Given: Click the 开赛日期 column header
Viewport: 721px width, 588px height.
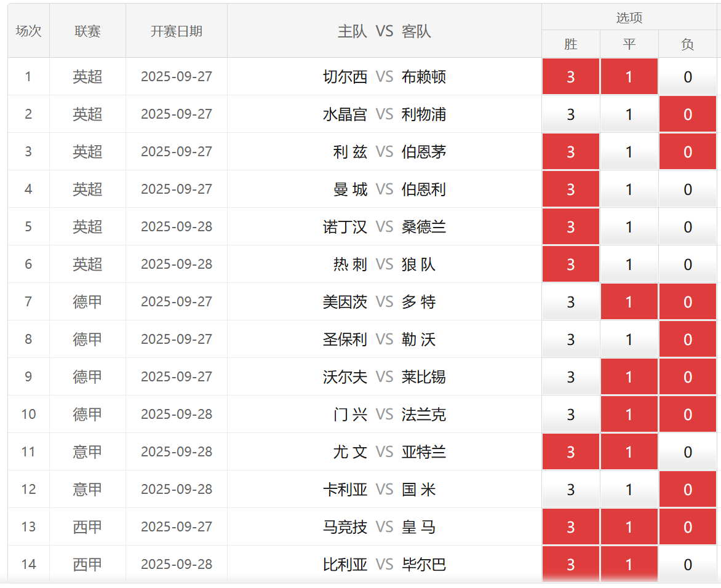Looking at the screenshot, I should (177, 31).
